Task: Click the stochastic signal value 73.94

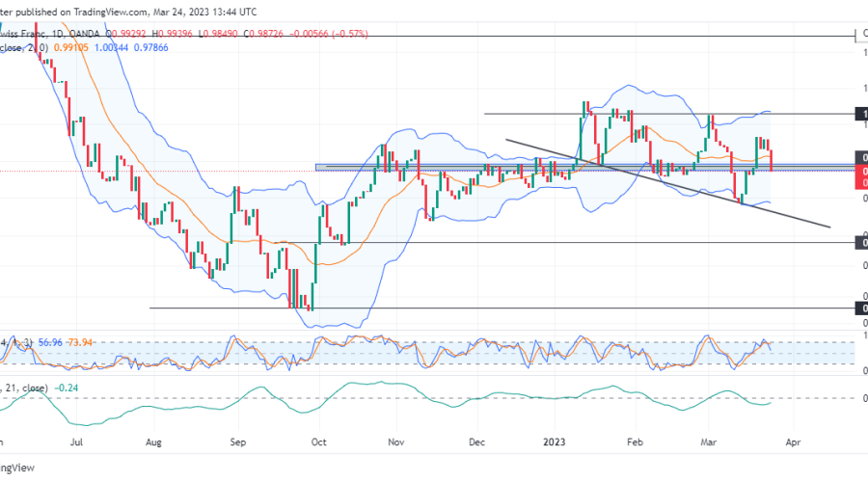Action: tap(80, 342)
